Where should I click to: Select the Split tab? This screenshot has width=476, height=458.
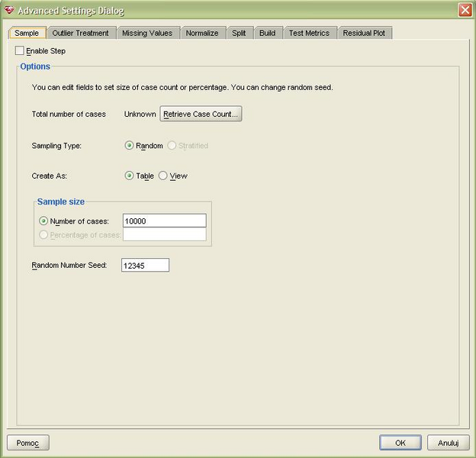[x=239, y=33]
